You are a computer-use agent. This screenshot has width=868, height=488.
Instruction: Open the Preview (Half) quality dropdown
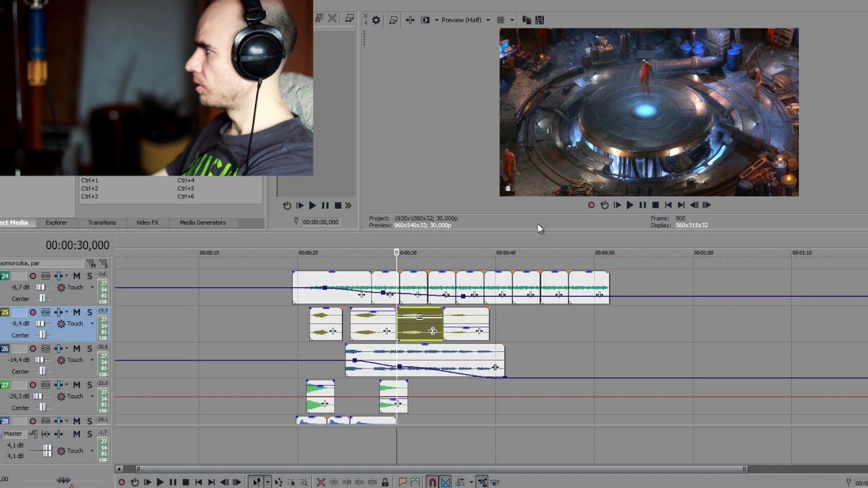pos(465,20)
